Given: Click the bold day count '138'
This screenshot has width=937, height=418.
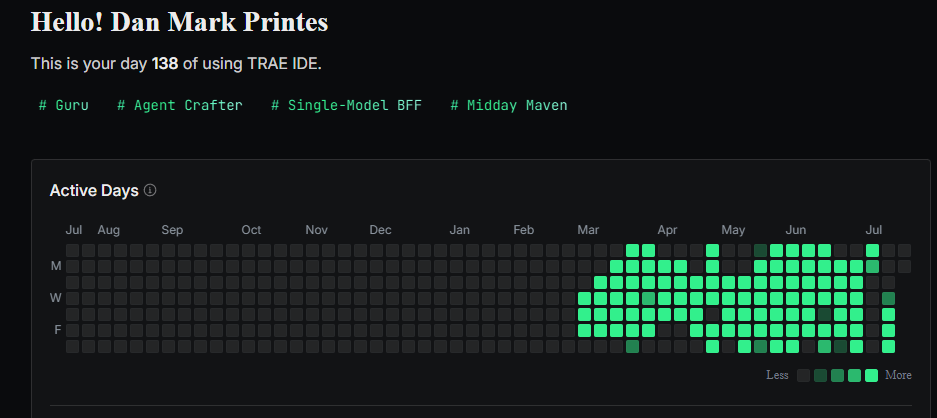Looking at the screenshot, I should pyautogui.click(x=165, y=64).
